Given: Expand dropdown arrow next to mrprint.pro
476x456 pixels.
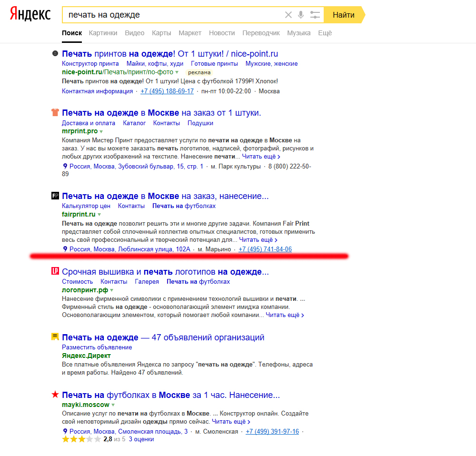Looking at the screenshot, I should (x=101, y=131).
